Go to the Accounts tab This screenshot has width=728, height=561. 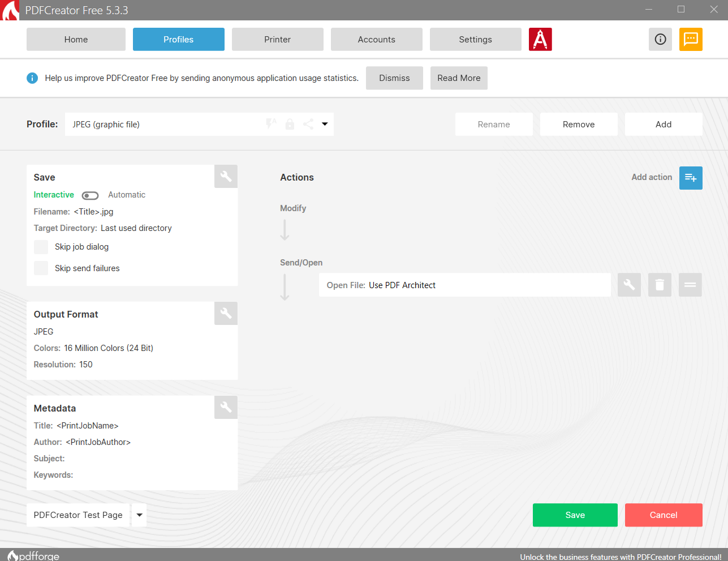(x=376, y=39)
